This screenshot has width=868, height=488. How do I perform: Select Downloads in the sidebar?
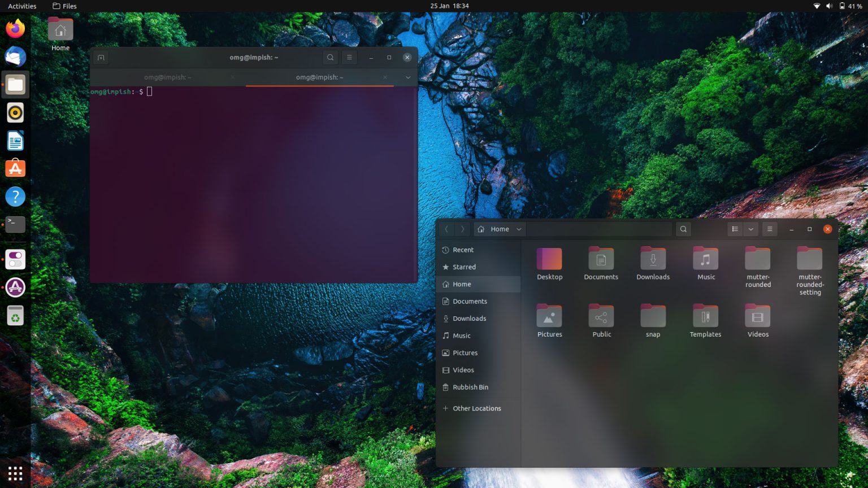point(469,319)
